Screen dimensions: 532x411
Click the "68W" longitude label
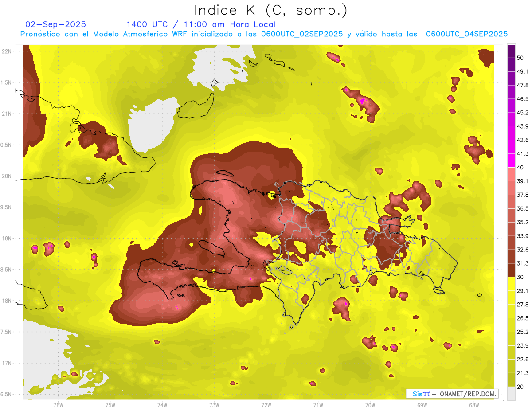[x=474, y=405]
